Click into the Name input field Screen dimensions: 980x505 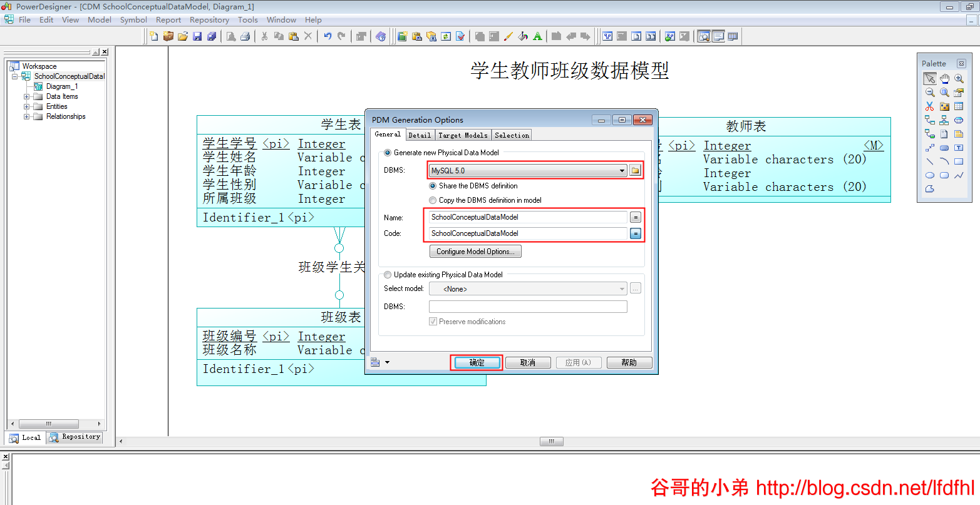pyautogui.click(x=528, y=217)
